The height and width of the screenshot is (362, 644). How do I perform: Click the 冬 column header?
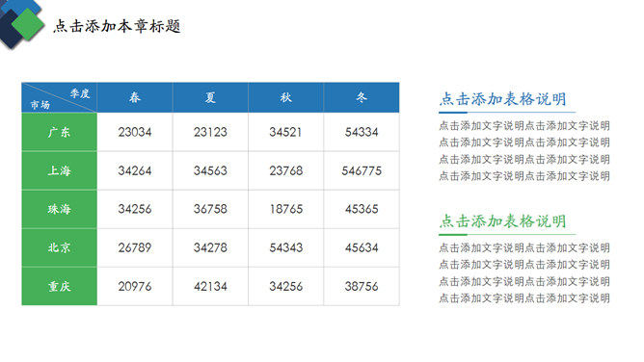click(362, 97)
